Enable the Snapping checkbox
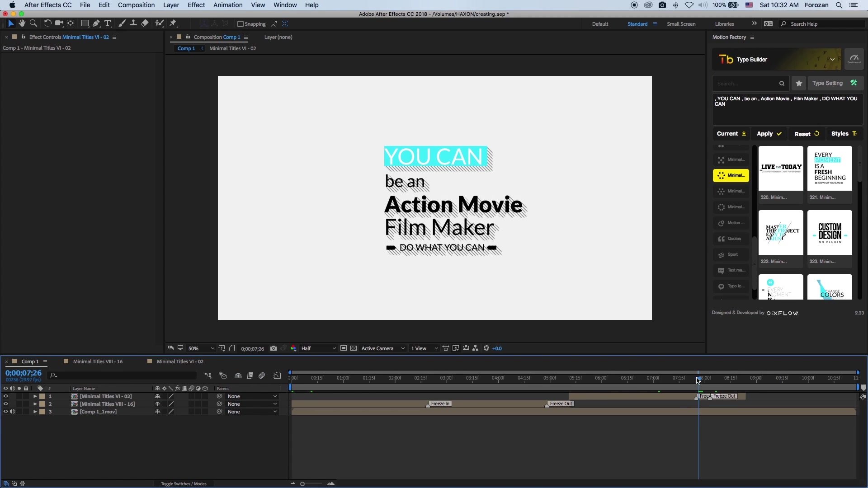 point(240,24)
